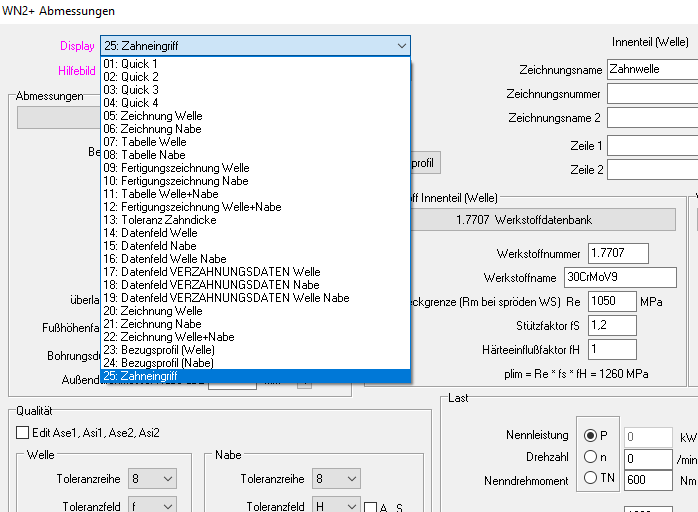Open the Display combo box arrow
Screen dimensions: 698x512
pyautogui.click(x=401, y=45)
